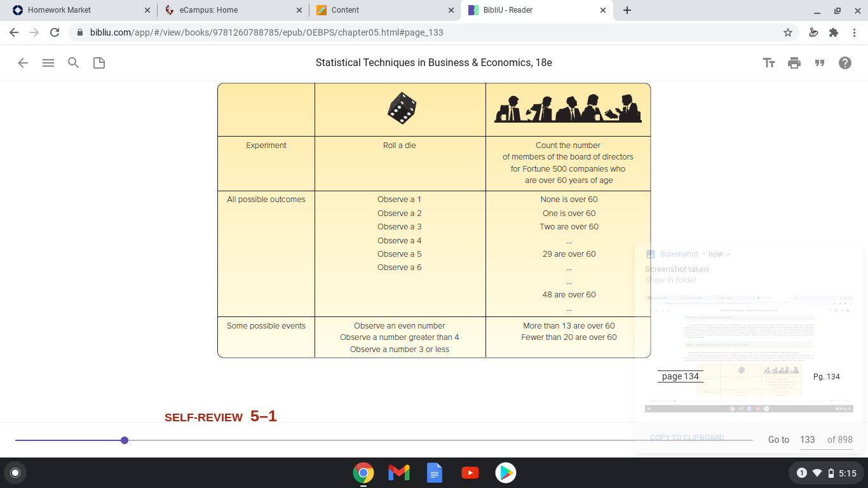Click 'Two are over 60' outcome
Screen dimensions: 868x488
coord(569,227)
